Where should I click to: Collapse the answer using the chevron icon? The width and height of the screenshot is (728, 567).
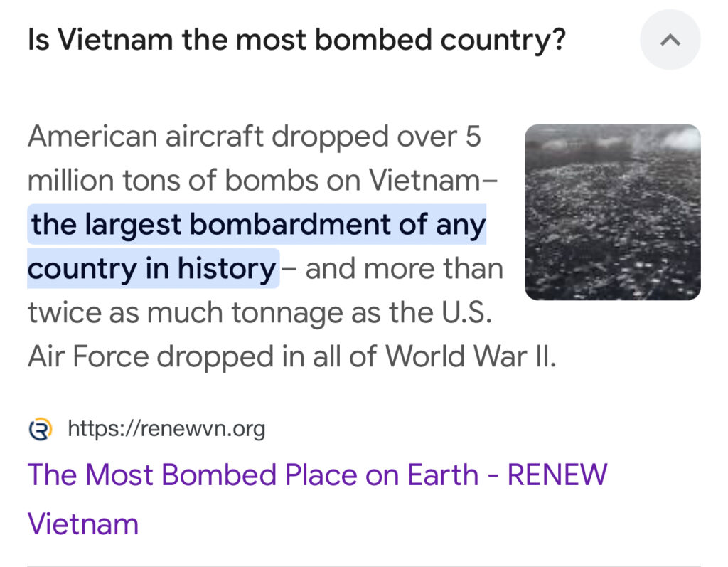(670, 40)
